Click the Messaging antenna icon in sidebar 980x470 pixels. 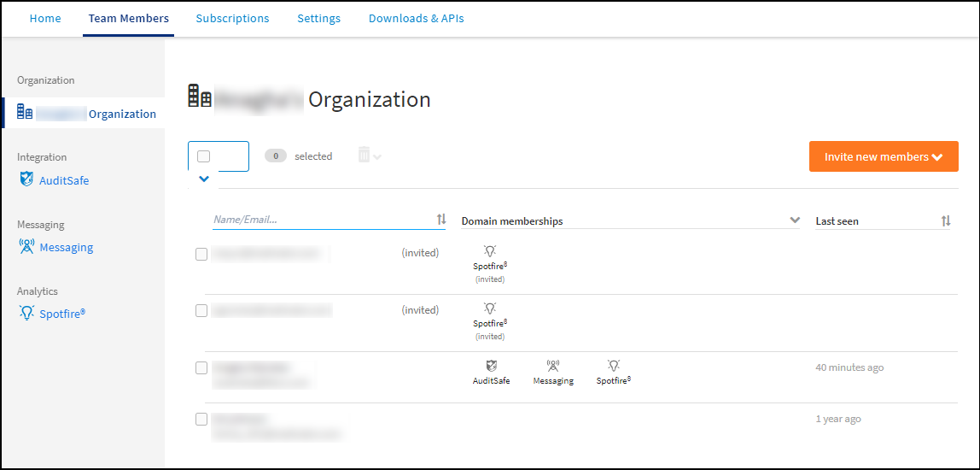(26, 247)
